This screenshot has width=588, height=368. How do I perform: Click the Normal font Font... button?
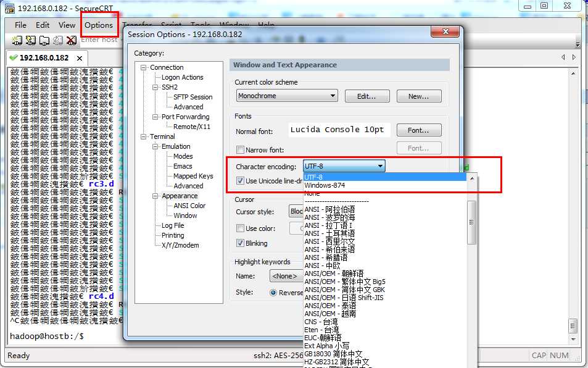click(419, 130)
